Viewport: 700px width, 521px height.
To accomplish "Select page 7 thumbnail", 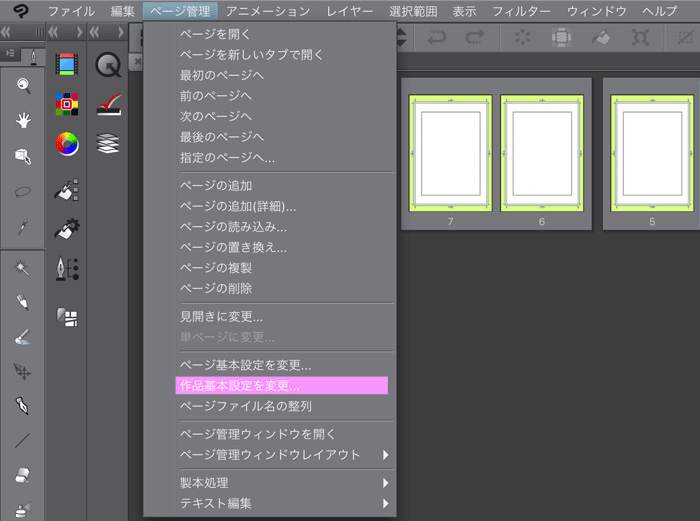I will point(450,153).
